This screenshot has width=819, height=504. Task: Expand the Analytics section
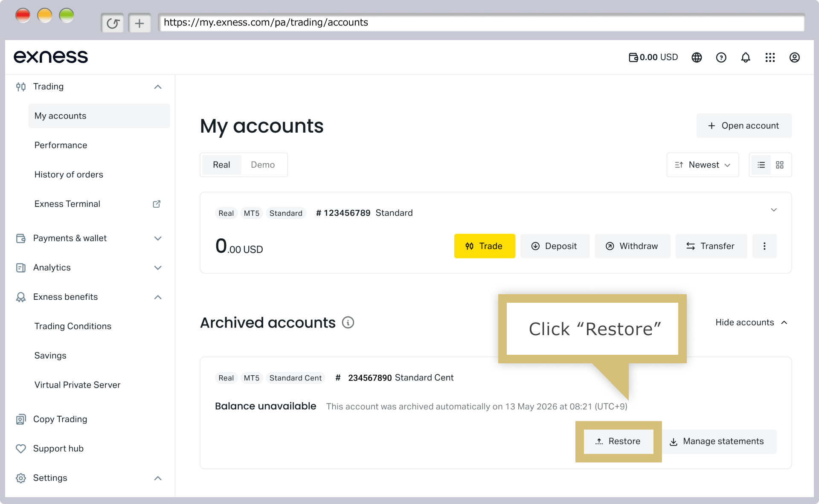(158, 268)
